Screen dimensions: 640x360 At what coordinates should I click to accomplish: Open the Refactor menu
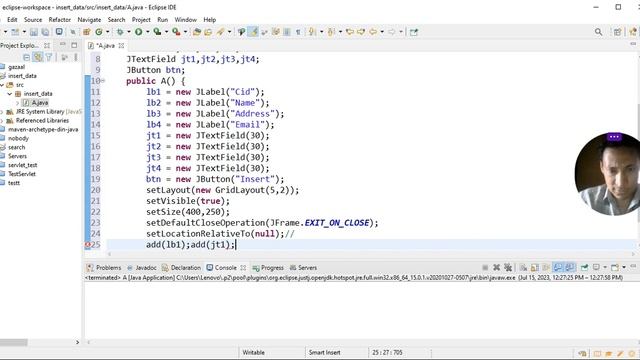[60, 20]
